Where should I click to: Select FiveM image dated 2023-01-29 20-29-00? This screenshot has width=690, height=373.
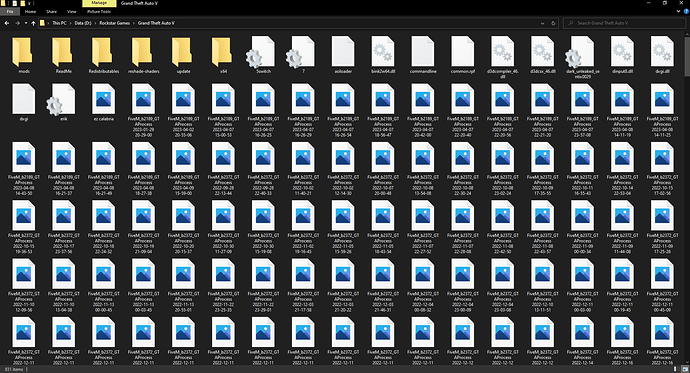143,110
